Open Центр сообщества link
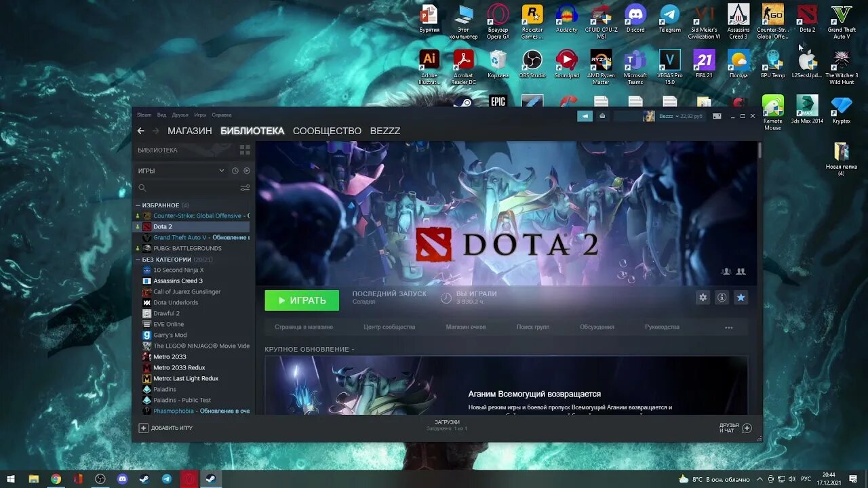868x488 pixels. (x=389, y=327)
